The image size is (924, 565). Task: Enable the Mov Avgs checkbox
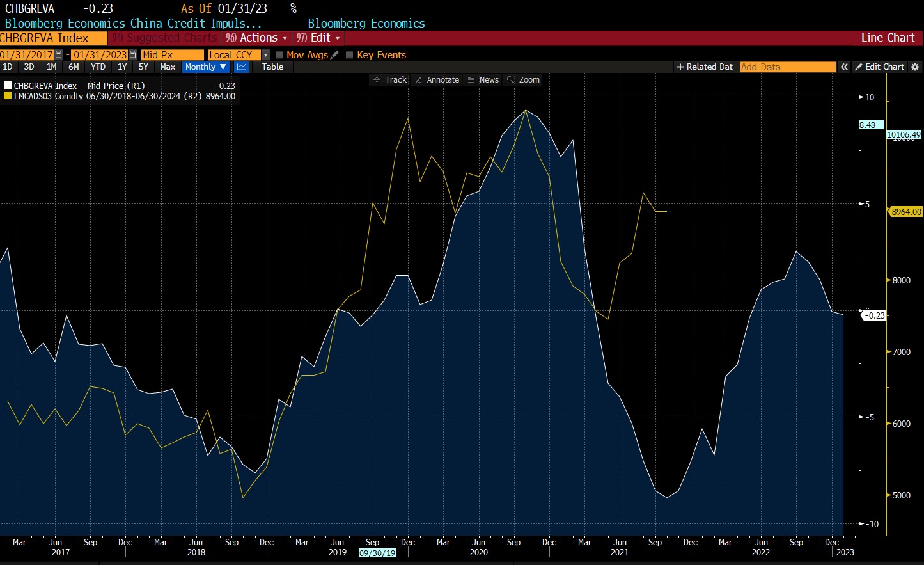pos(279,55)
